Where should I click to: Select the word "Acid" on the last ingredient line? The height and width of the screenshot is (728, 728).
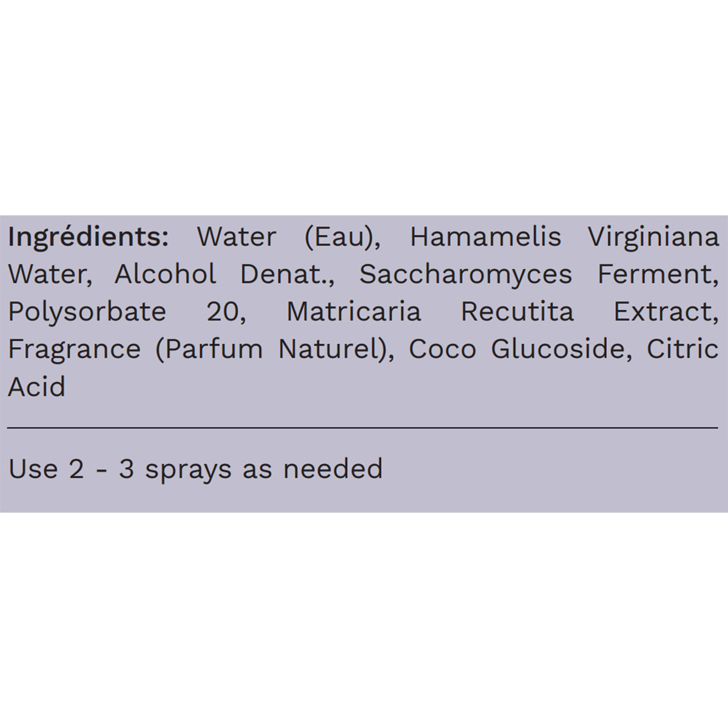tap(36, 386)
